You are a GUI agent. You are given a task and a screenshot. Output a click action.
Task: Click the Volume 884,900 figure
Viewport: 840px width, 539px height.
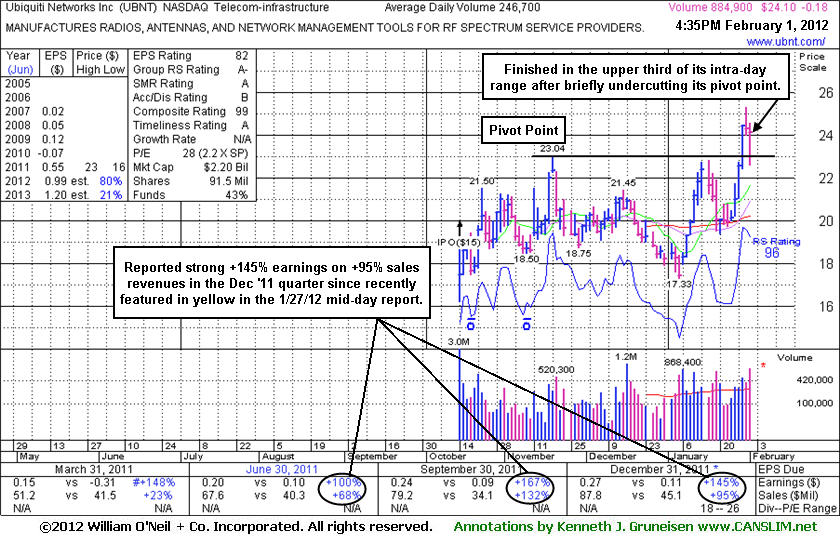pos(710,8)
